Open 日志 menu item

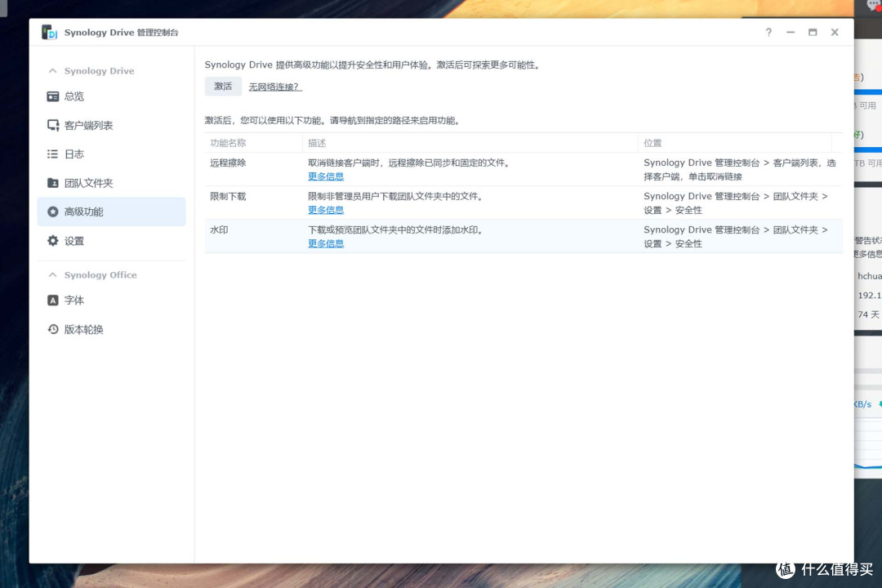click(111, 154)
